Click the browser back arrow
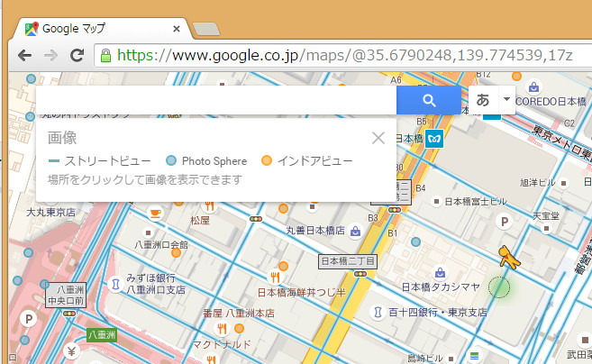 24,56
